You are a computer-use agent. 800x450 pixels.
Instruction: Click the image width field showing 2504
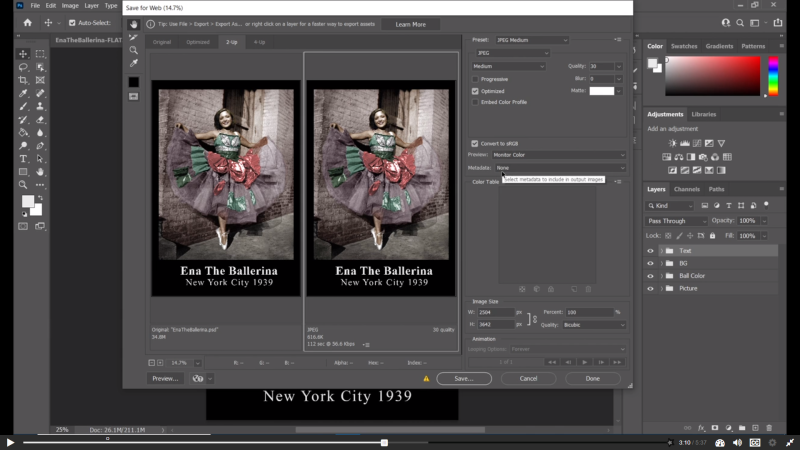(495, 312)
